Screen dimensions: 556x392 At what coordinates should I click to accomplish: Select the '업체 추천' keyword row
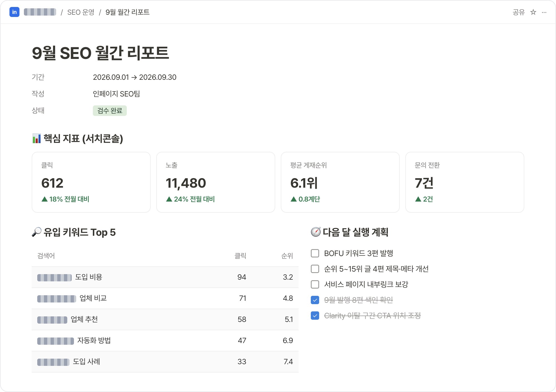(x=165, y=319)
